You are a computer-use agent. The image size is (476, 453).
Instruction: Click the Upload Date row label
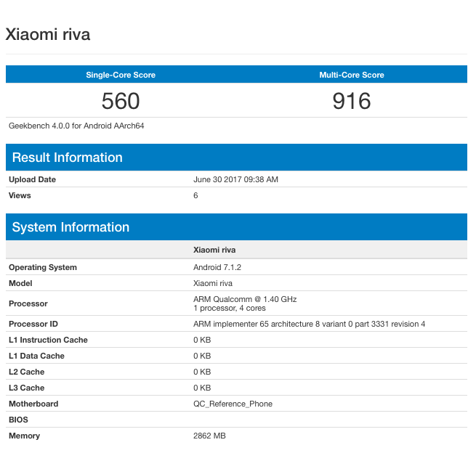(32, 179)
